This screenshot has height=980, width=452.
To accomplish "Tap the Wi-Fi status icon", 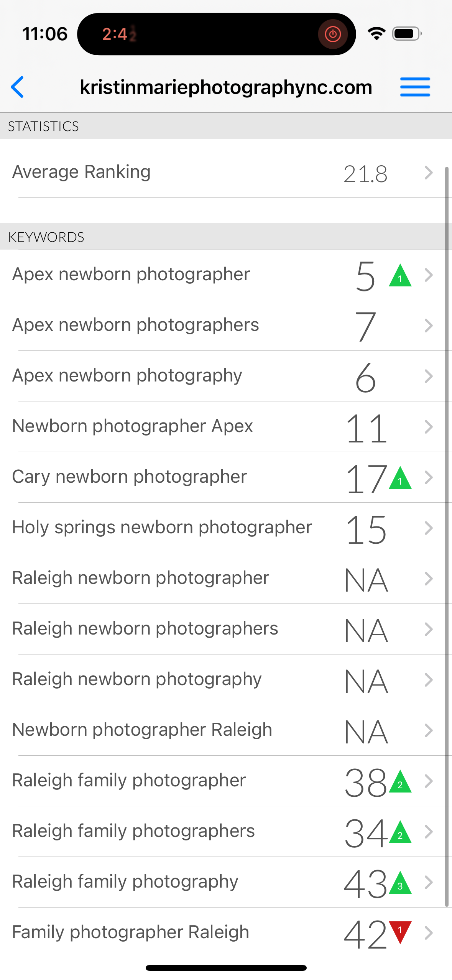I will pyautogui.click(x=376, y=34).
